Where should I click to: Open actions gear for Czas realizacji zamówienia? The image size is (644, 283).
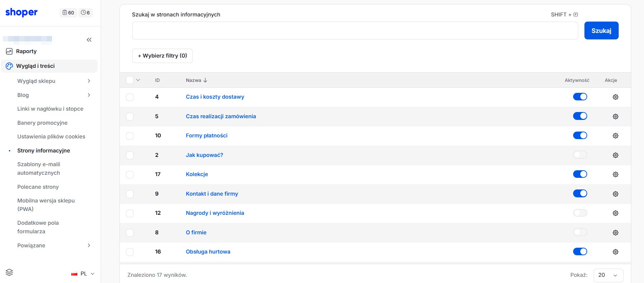click(615, 116)
